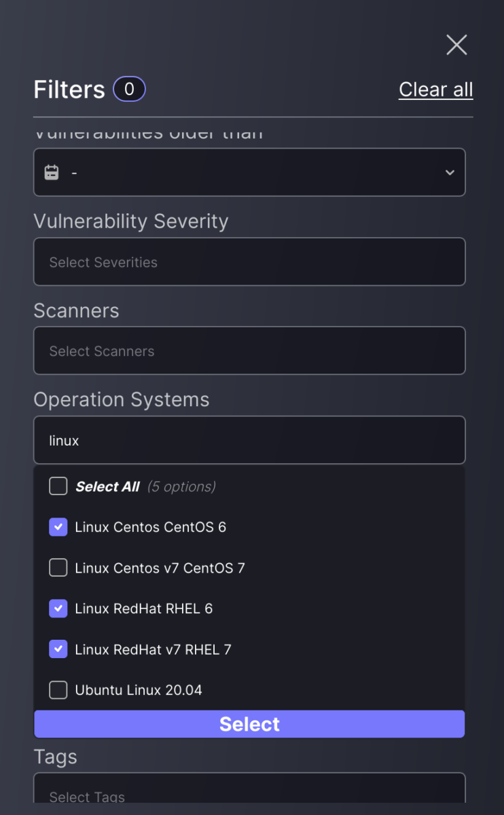504x815 pixels.
Task: Click the Filters count badge
Action: 129,89
